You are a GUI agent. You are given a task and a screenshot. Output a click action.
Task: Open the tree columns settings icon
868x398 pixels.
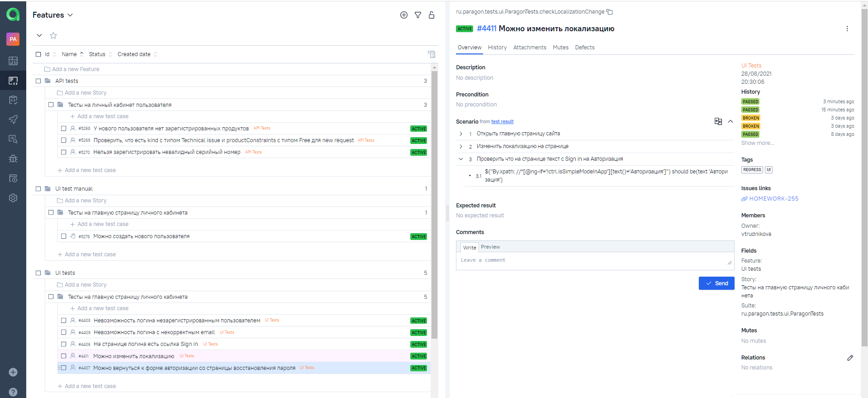[432, 54]
